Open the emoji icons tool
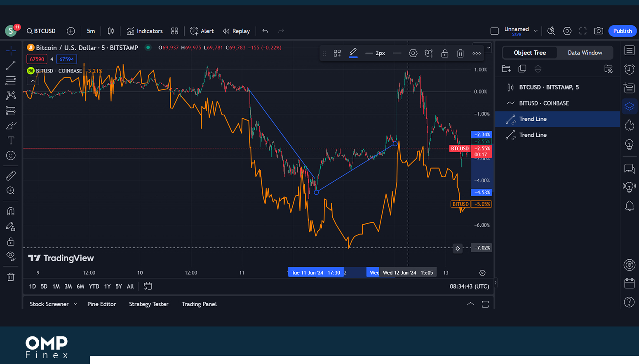 11,155
